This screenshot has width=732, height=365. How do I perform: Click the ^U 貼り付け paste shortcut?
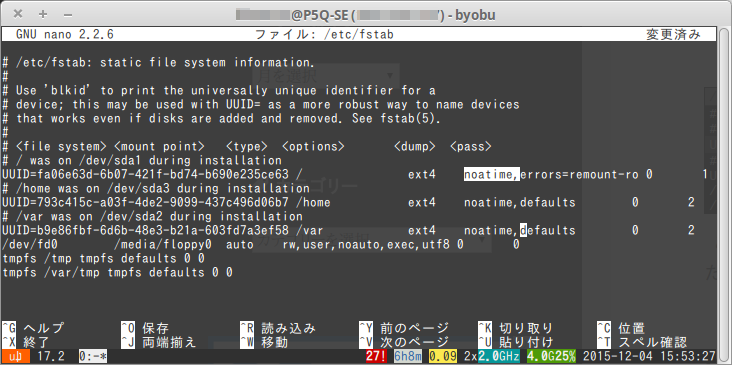pos(516,342)
